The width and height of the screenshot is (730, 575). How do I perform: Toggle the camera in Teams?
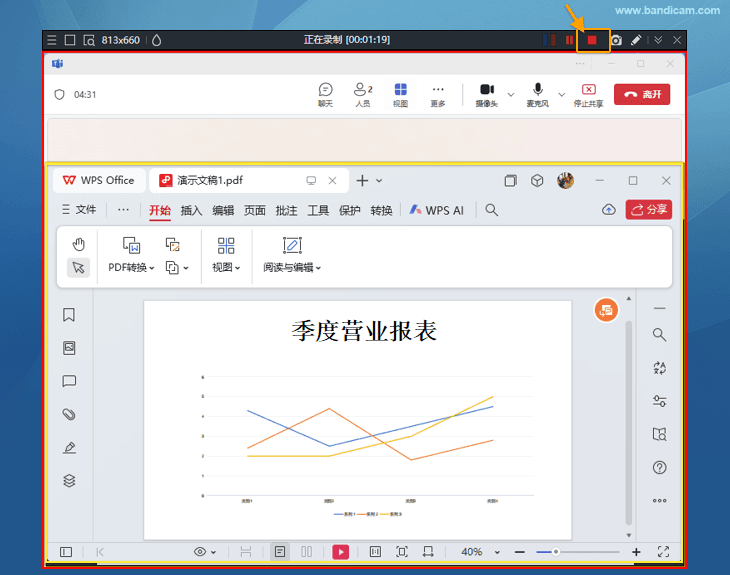(487, 95)
